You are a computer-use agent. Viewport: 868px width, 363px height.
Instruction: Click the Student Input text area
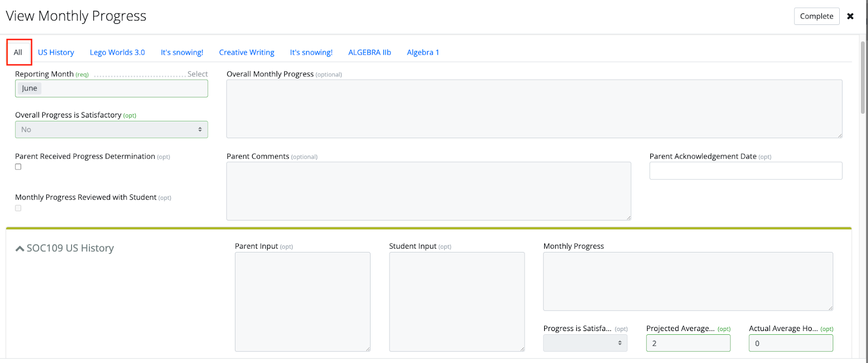tap(457, 302)
